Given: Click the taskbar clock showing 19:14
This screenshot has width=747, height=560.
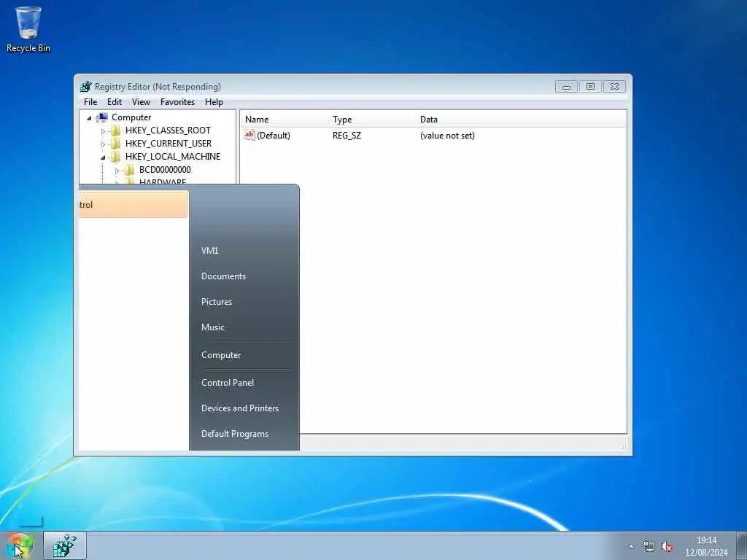Looking at the screenshot, I should [706, 546].
